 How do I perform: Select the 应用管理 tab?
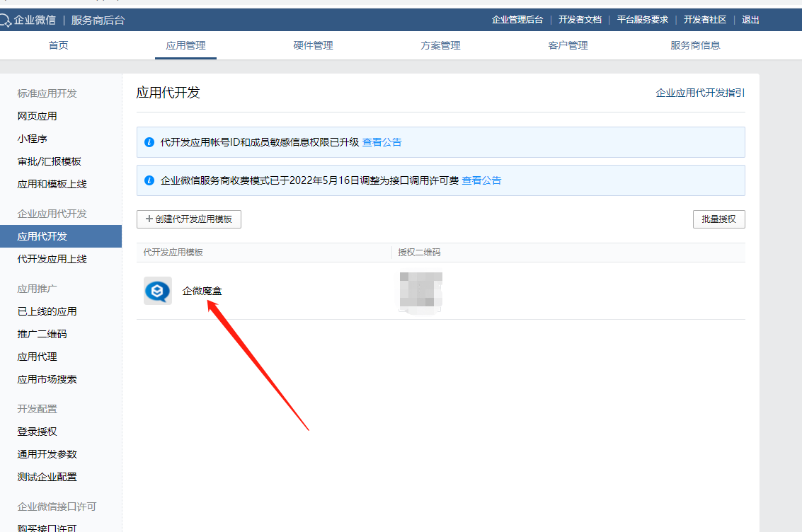185,45
